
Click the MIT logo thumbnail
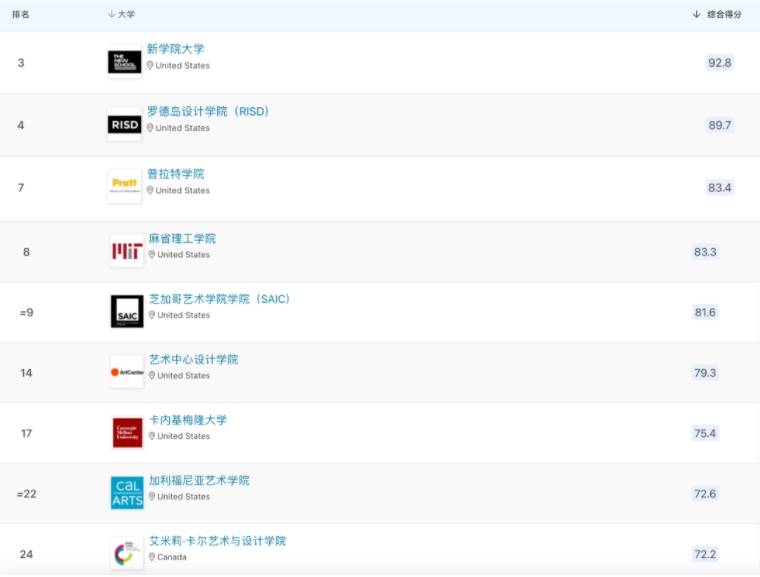coord(127,251)
